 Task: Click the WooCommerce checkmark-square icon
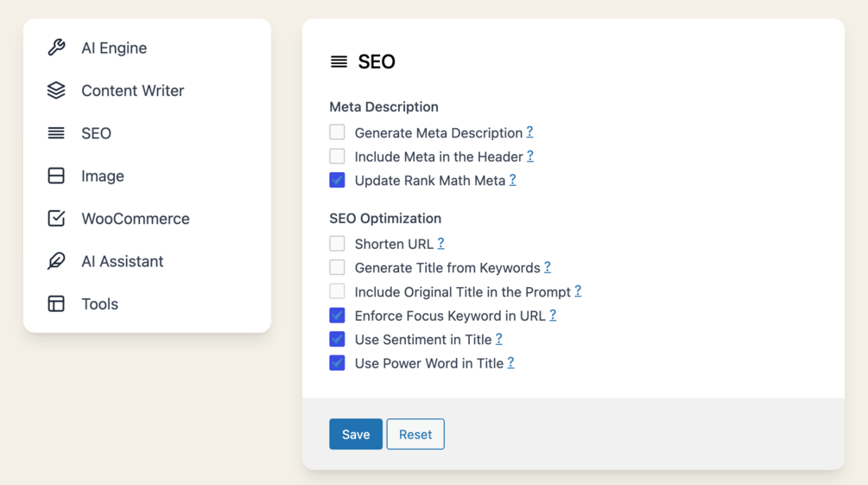click(56, 219)
